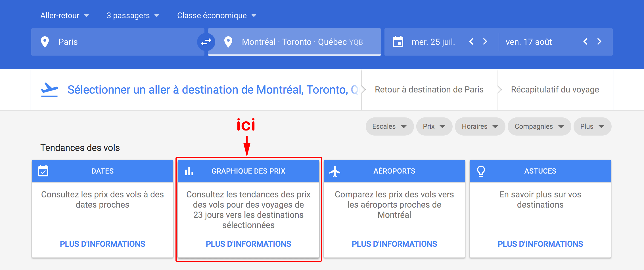Click the location pin icon next to Paris
Screen dimensions: 644x270
pyautogui.click(x=45, y=42)
